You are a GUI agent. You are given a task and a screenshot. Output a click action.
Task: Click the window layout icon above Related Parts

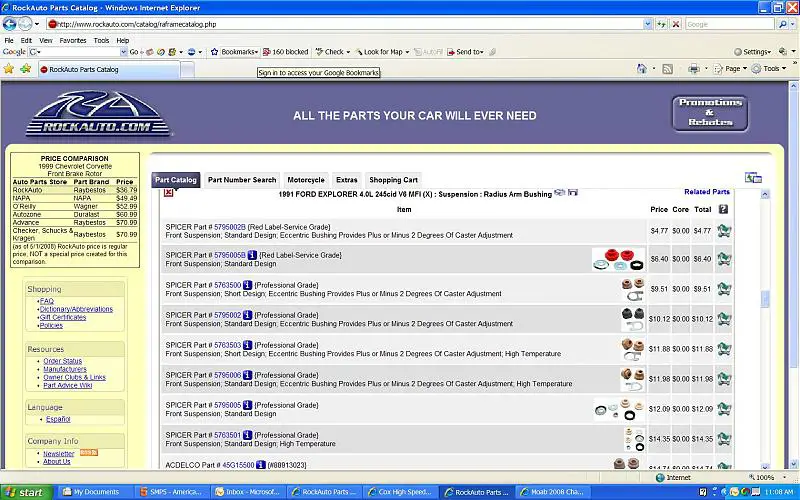point(753,178)
